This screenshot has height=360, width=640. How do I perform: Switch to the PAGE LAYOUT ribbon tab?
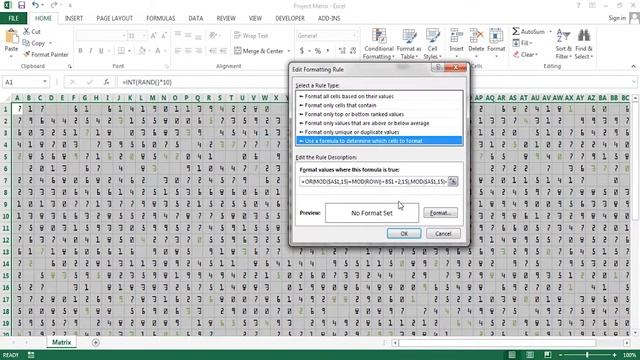point(114,18)
